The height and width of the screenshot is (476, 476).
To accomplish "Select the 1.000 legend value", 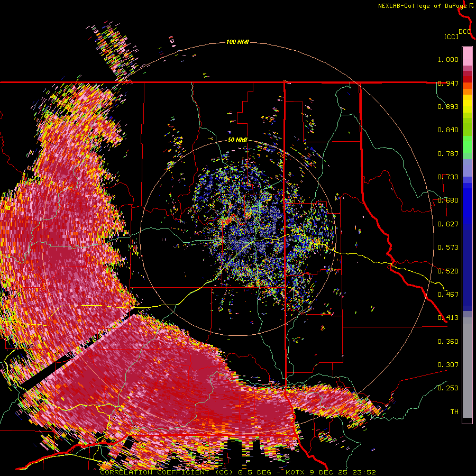I will [448, 59].
